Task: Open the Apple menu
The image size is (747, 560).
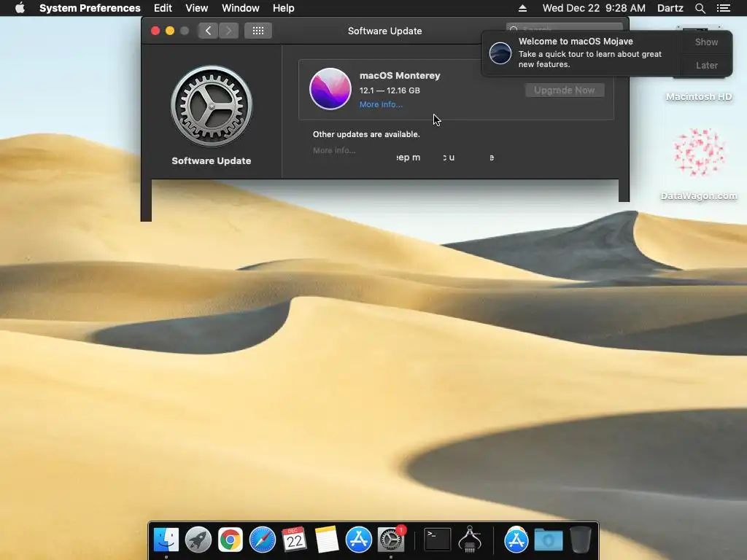Action: tap(20, 8)
